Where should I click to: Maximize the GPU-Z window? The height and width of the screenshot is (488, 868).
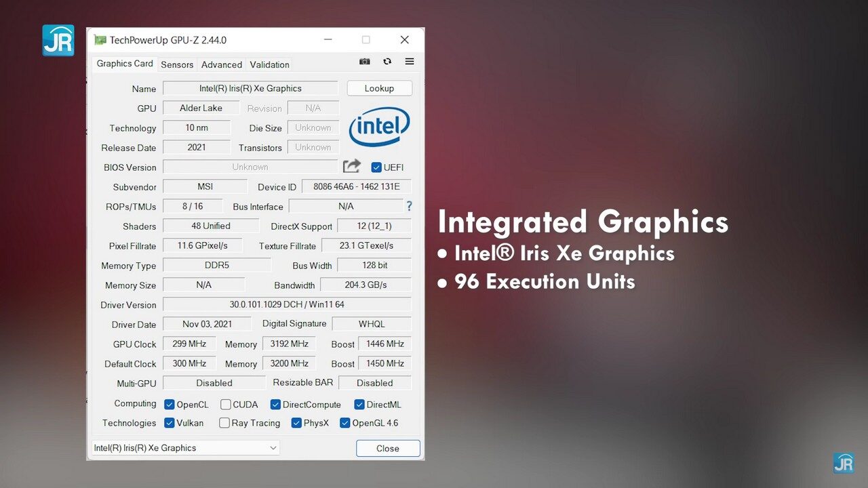(366, 40)
